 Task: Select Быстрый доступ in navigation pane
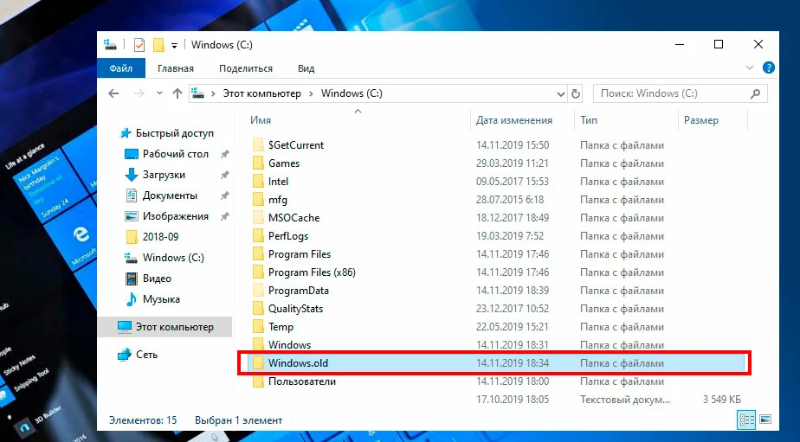(x=174, y=133)
